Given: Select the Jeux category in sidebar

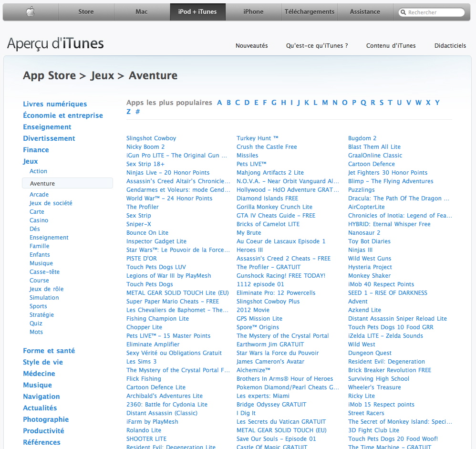Looking at the screenshot, I should 31,161.
